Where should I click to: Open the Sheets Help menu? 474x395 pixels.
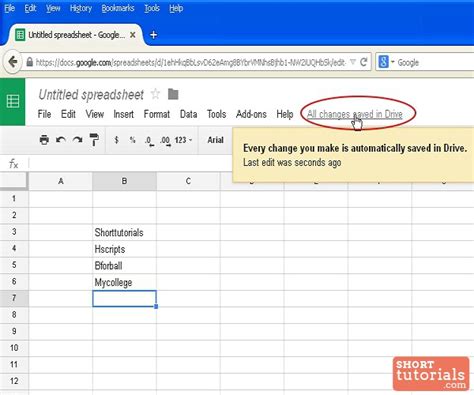[285, 114]
